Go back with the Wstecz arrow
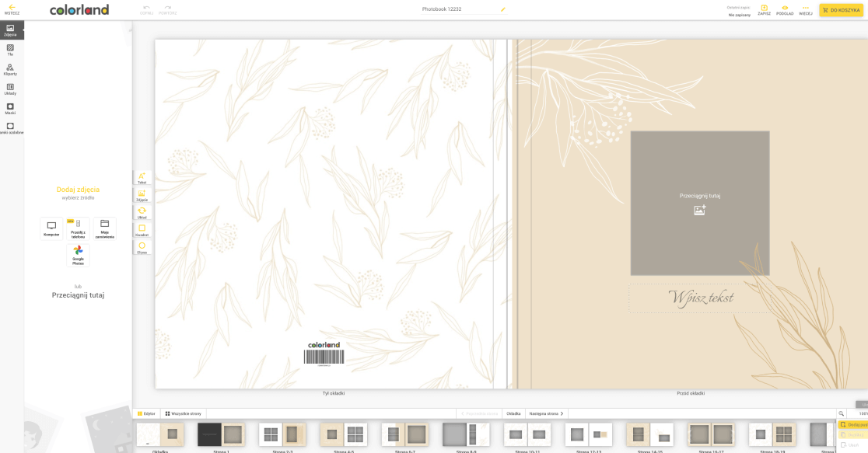 (12, 9)
